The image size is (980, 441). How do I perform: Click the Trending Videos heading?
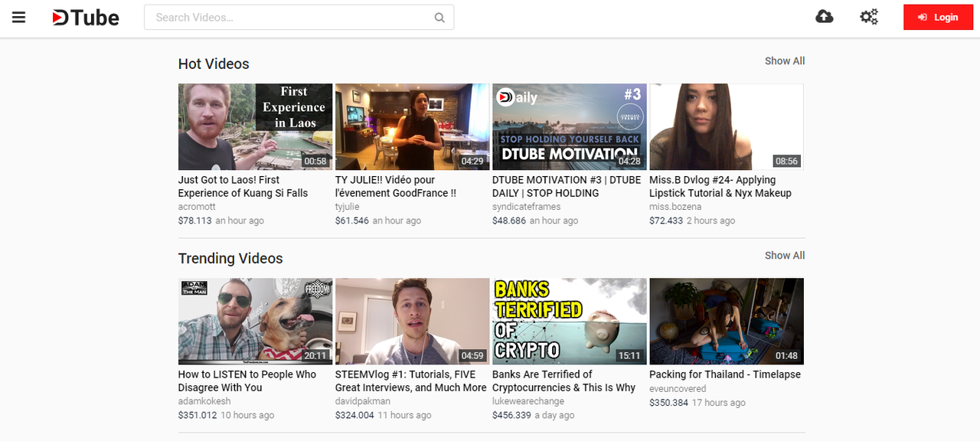pyautogui.click(x=230, y=259)
